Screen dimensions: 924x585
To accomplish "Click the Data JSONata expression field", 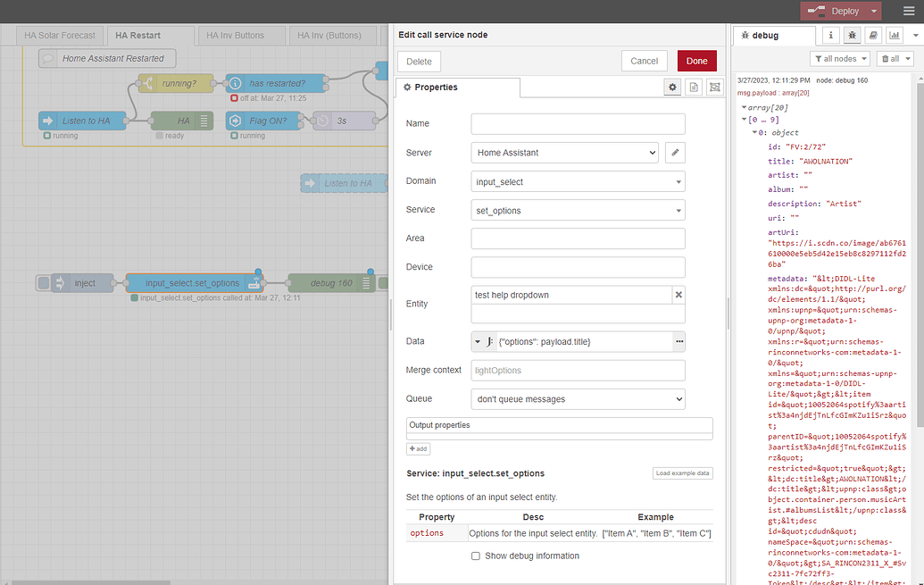I will point(585,341).
